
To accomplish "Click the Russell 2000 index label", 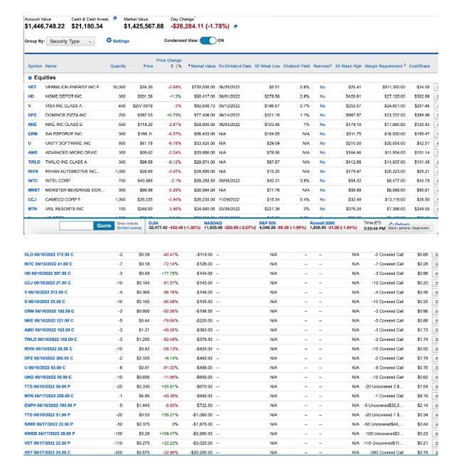I will click(322, 223).
